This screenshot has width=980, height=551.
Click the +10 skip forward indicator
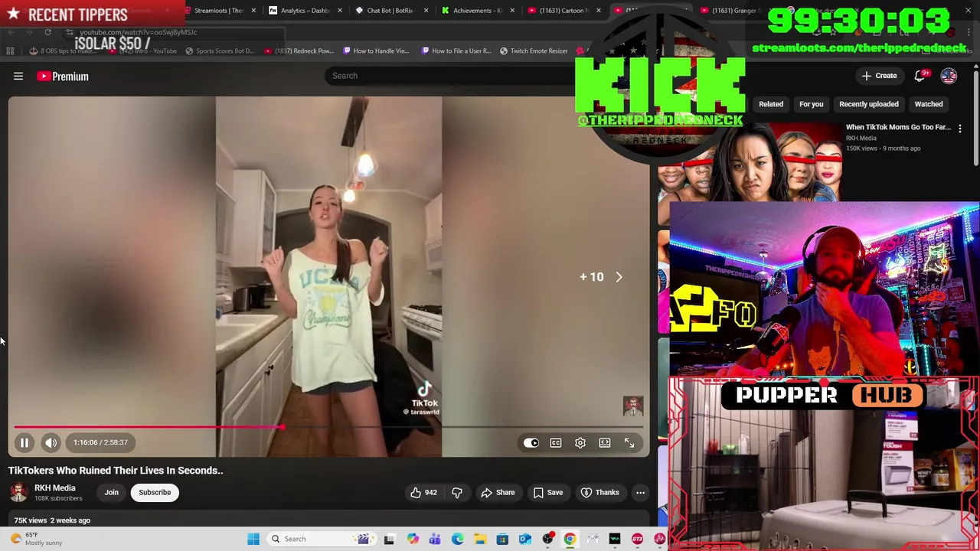[x=601, y=277]
